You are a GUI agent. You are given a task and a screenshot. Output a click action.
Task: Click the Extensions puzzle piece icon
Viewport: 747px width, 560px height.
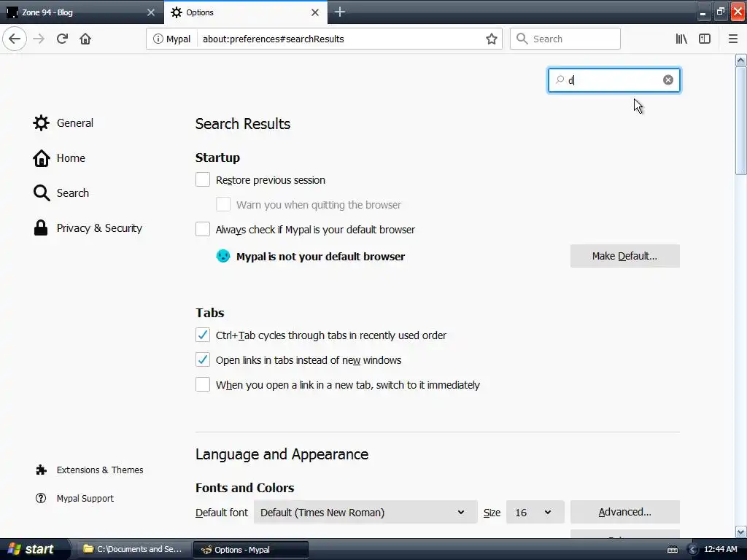(x=41, y=470)
